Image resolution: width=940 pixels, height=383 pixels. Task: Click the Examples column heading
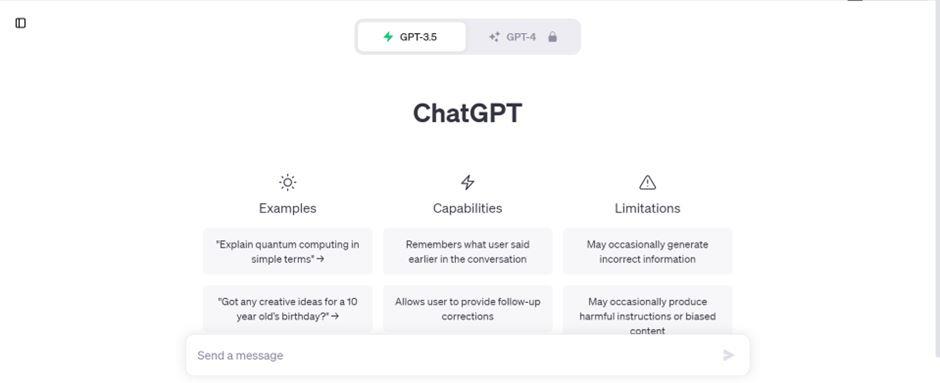tap(288, 208)
